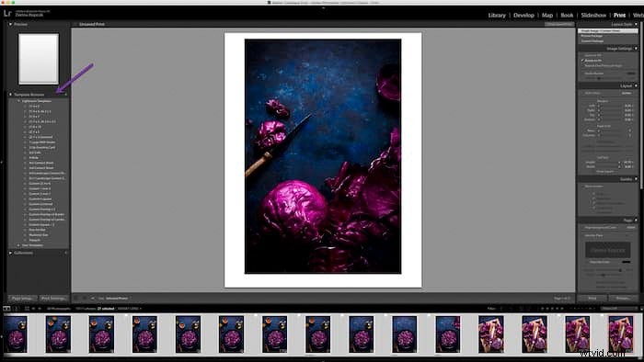Hide the left panel group using the edge arrow
The width and height of the screenshot is (644, 362).
point(2,163)
